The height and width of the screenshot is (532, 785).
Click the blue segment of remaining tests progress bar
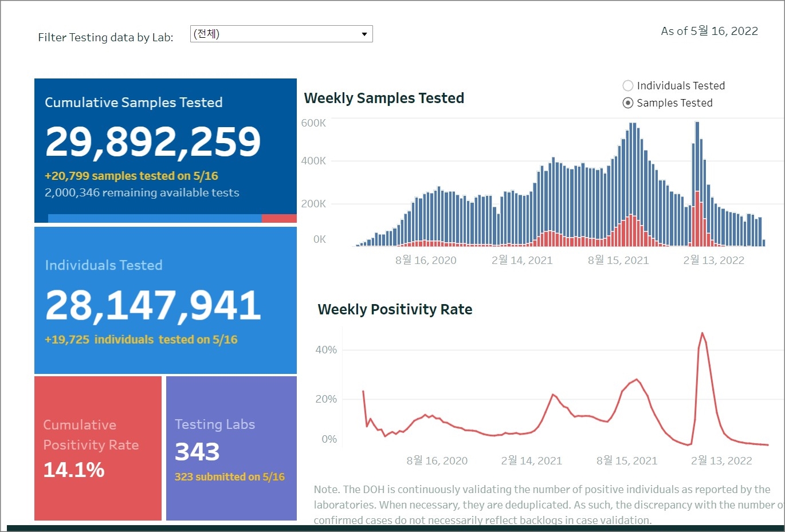[x=155, y=218]
